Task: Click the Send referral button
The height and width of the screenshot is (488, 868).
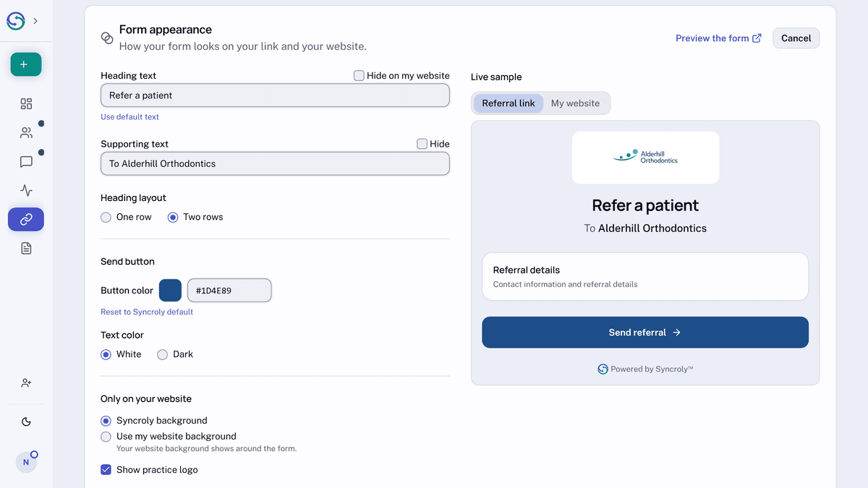Action: pos(645,333)
